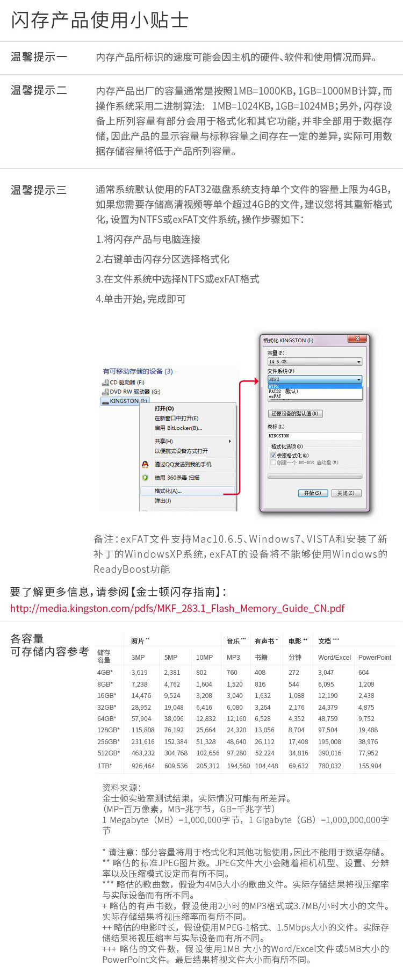
Task: Choose 在新窗口中打开(E) menu entry
Action: coord(176,418)
